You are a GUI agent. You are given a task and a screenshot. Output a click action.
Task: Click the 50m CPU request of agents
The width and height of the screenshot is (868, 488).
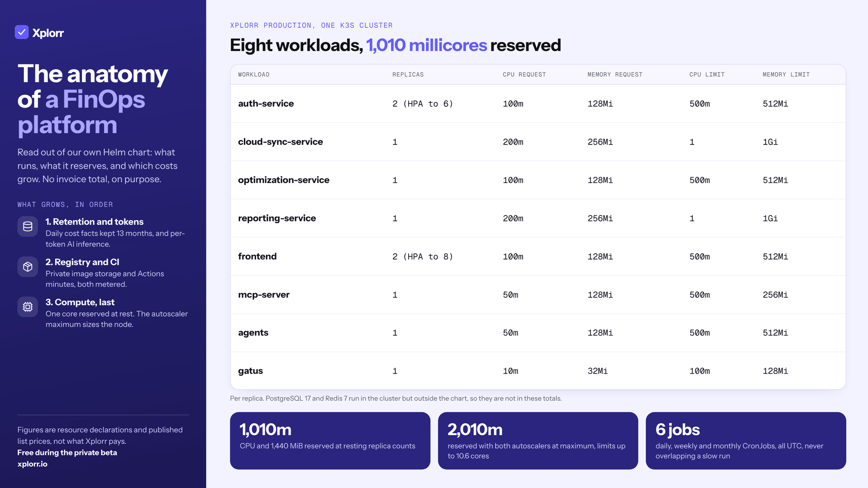pyautogui.click(x=510, y=333)
